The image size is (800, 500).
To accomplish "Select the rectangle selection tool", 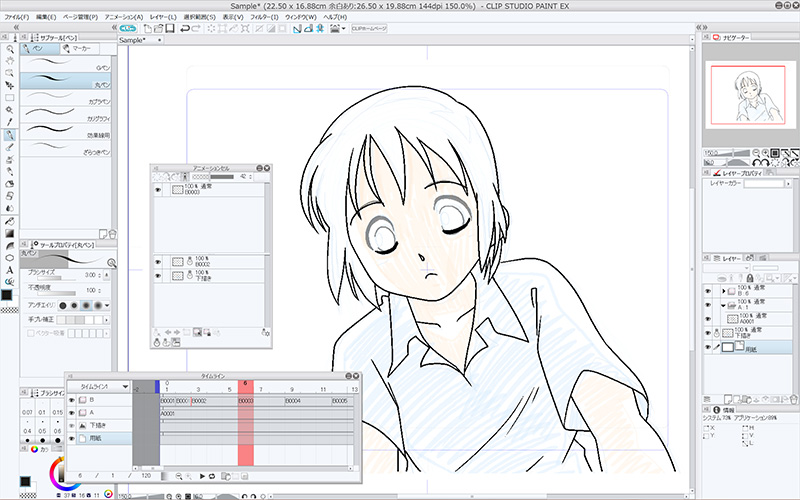I will click(9, 98).
